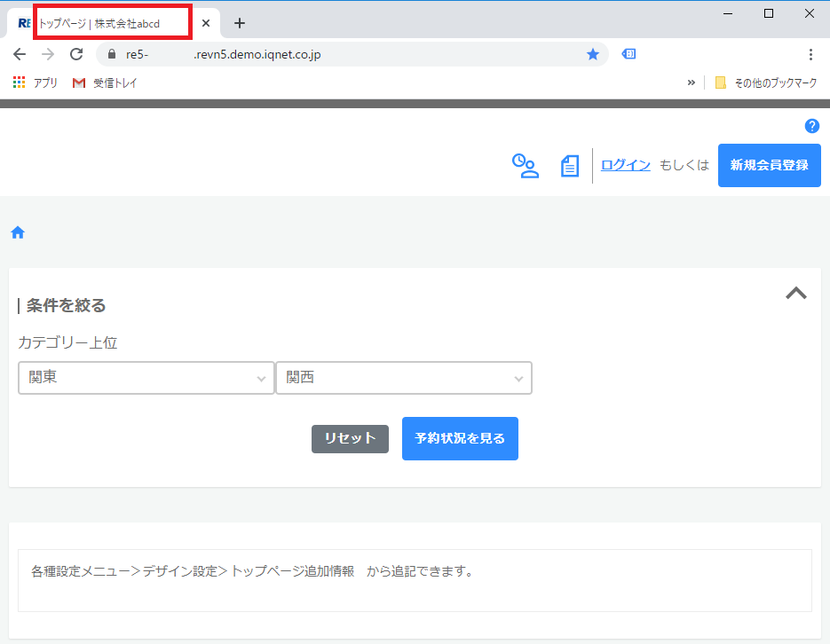Go to home via the house icon

[x=18, y=233]
